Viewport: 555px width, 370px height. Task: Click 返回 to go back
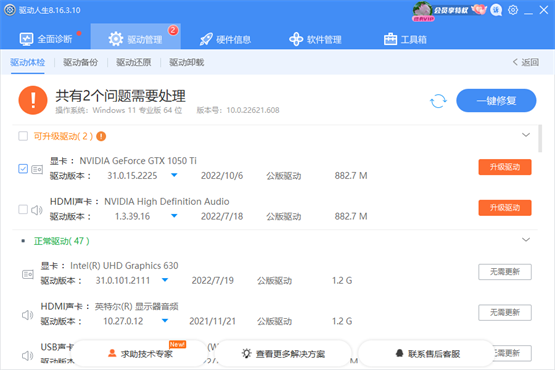526,62
